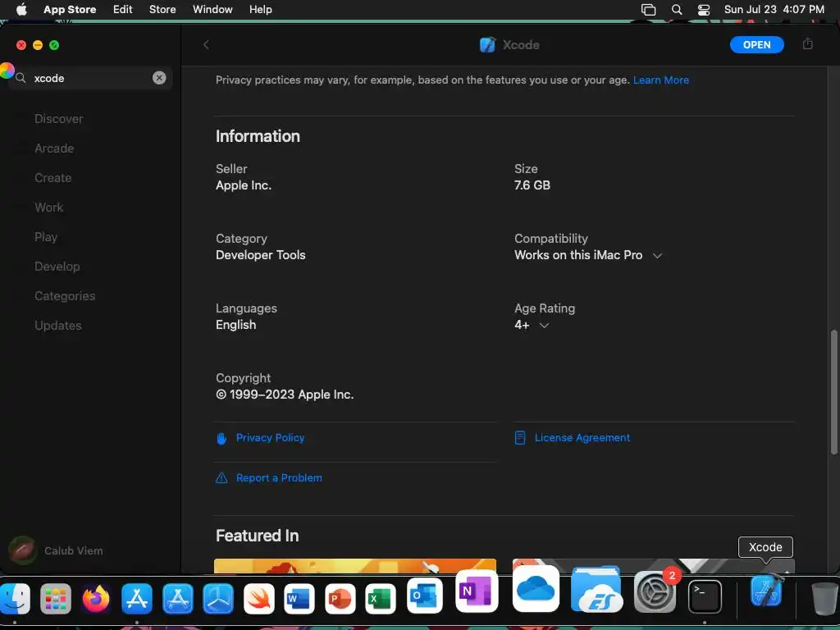The image size is (840, 630).
Task: Click the Report a Problem warning icon
Action: pyautogui.click(x=221, y=478)
